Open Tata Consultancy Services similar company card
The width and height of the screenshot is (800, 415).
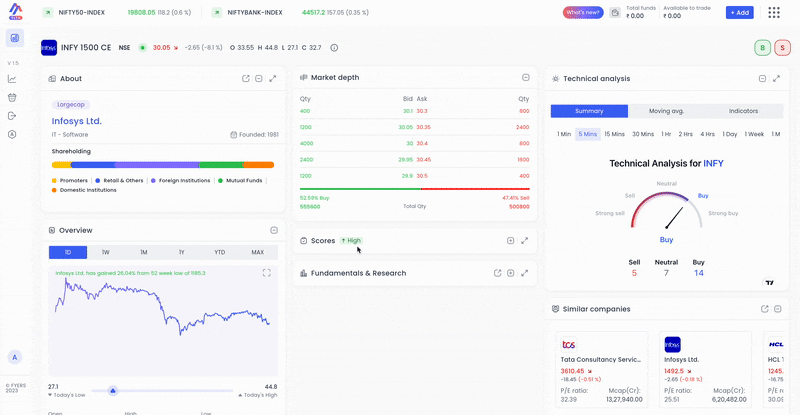click(602, 370)
